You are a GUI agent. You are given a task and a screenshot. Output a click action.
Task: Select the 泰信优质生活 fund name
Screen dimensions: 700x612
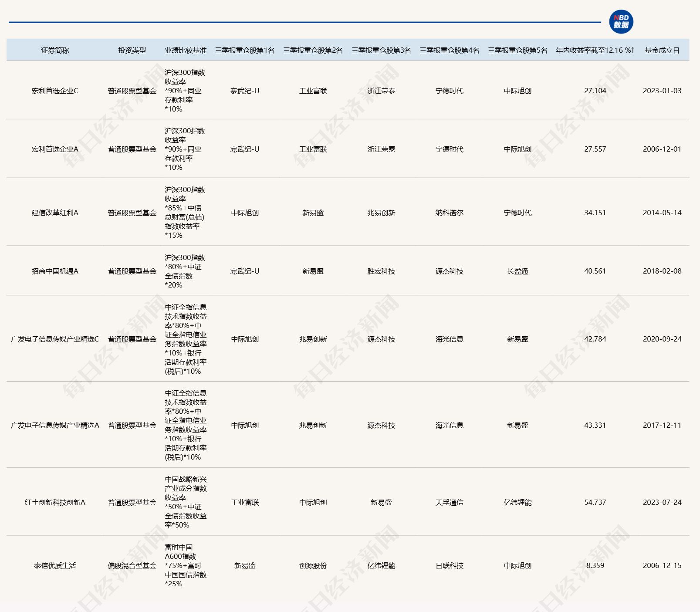[55, 565]
